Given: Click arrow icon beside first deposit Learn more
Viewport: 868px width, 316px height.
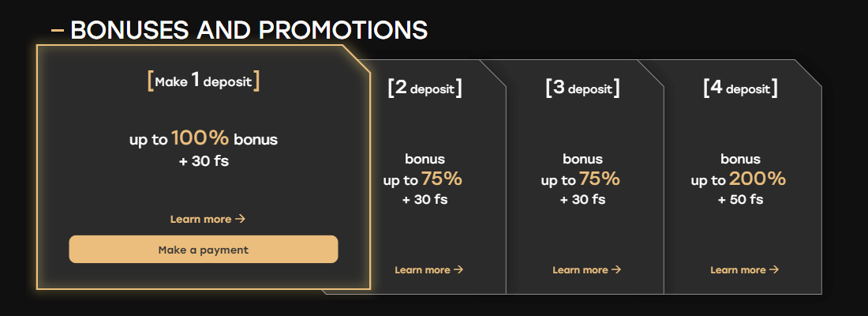Looking at the screenshot, I should 241,219.
